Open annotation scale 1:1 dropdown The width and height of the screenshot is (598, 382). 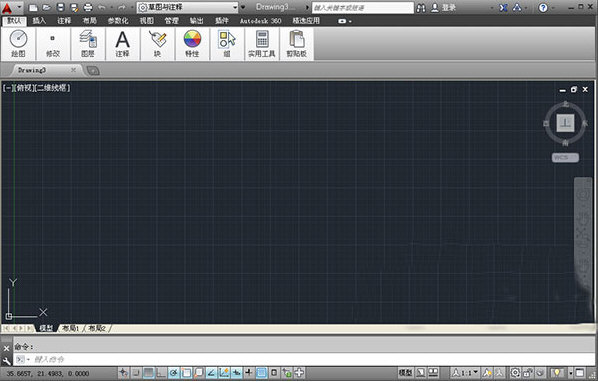[x=465, y=373]
